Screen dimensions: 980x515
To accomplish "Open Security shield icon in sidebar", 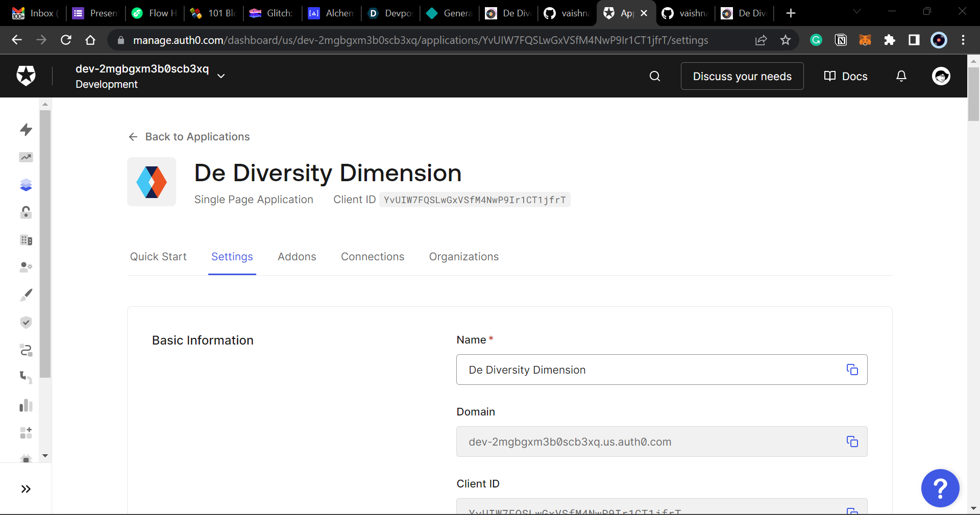I will [26, 322].
